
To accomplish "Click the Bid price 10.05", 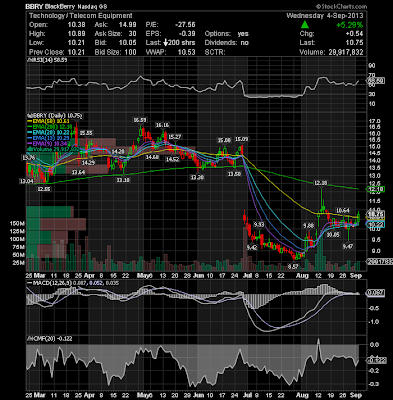I will [x=128, y=43].
